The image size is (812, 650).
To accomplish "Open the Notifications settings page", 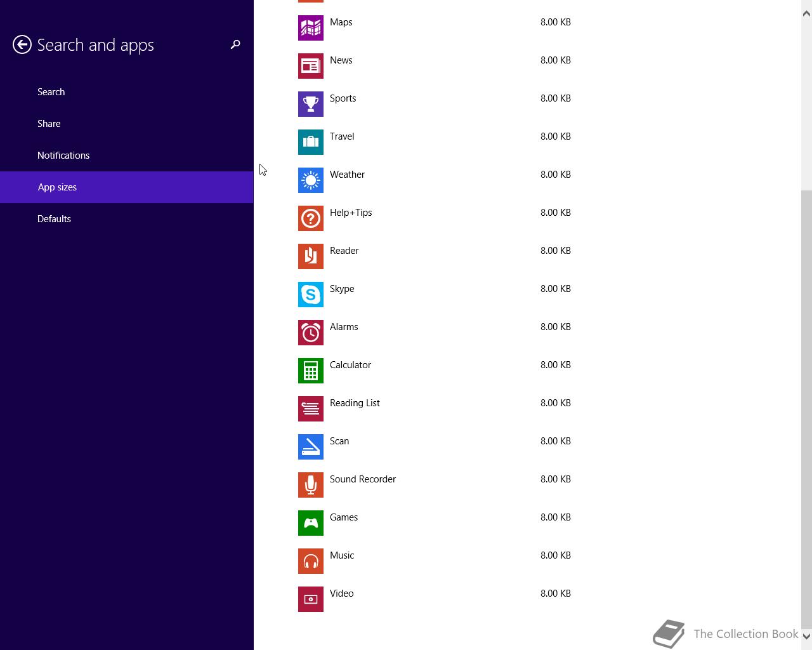I will [127, 156].
